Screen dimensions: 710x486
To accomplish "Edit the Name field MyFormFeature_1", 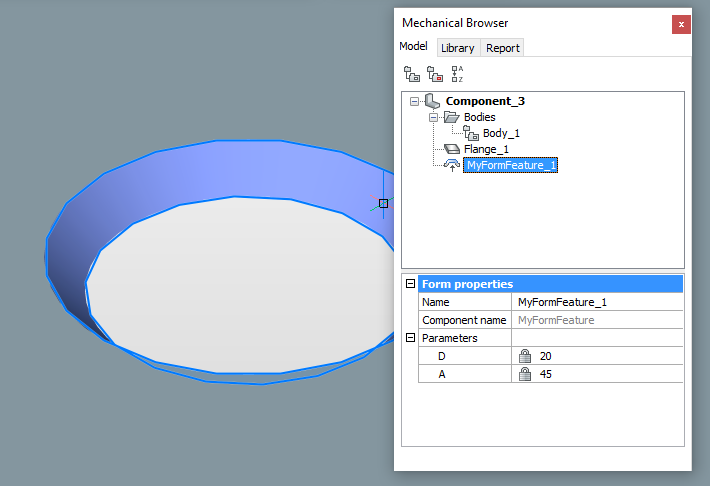I will tap(596, 302).
